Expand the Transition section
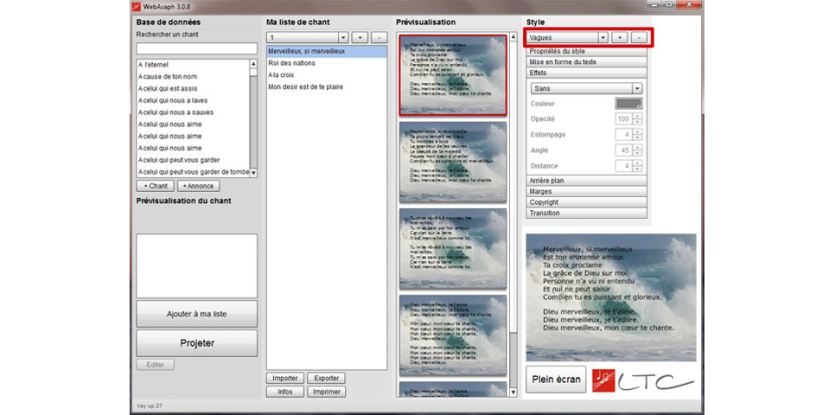Image resolution: width=829 pixels, height=415 pixels. pos(586,213)
